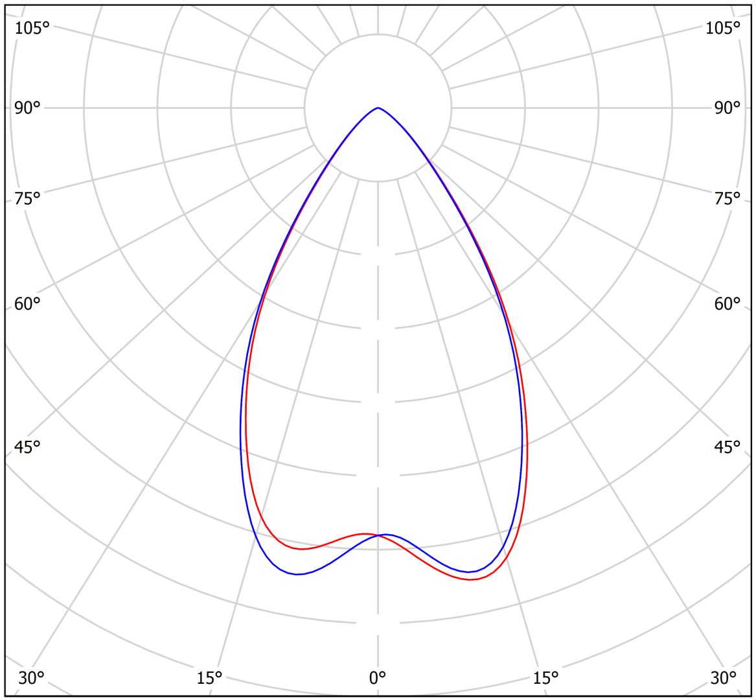Select the red curve's lower-right lobe bottom
Image resolution: width=756 pixels, height=700 pixels.
tap(472, 579)
